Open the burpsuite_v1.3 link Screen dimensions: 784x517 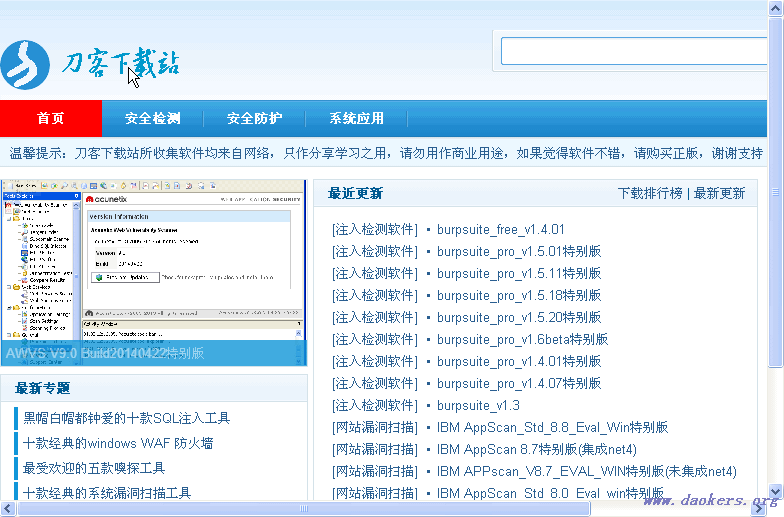[478, 406]
